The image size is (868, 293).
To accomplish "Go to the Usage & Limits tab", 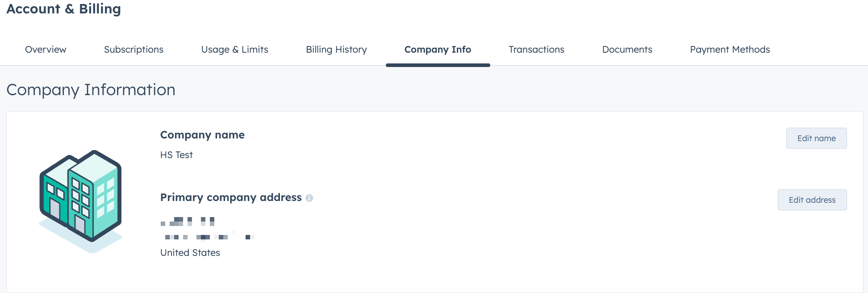I will click(x=234, y=50).
